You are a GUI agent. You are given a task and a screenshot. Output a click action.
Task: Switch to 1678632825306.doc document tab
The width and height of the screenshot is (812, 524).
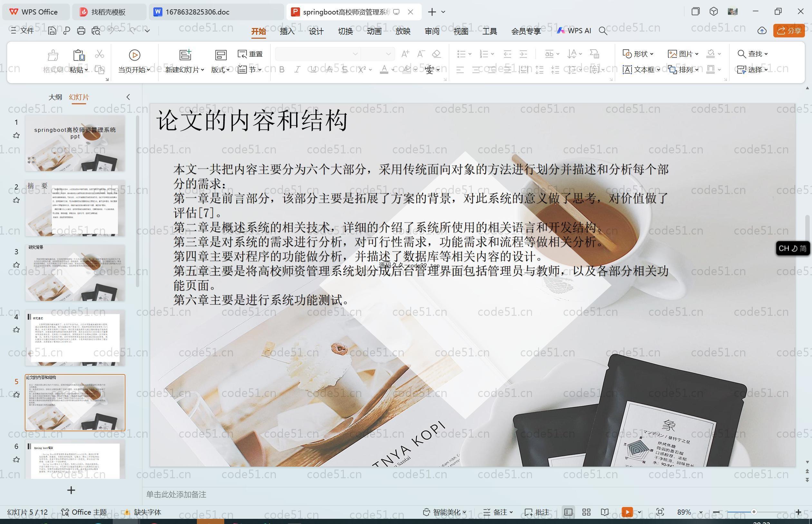(x=216, y=12)
